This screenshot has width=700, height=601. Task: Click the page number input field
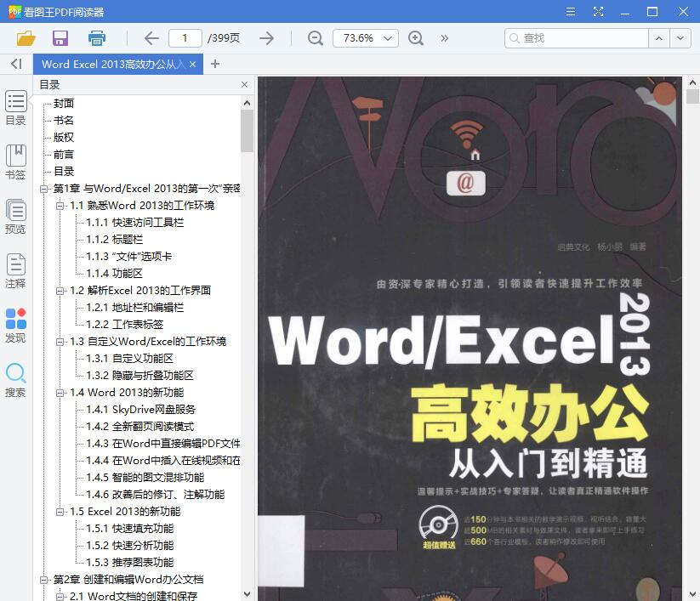point(185,38)
